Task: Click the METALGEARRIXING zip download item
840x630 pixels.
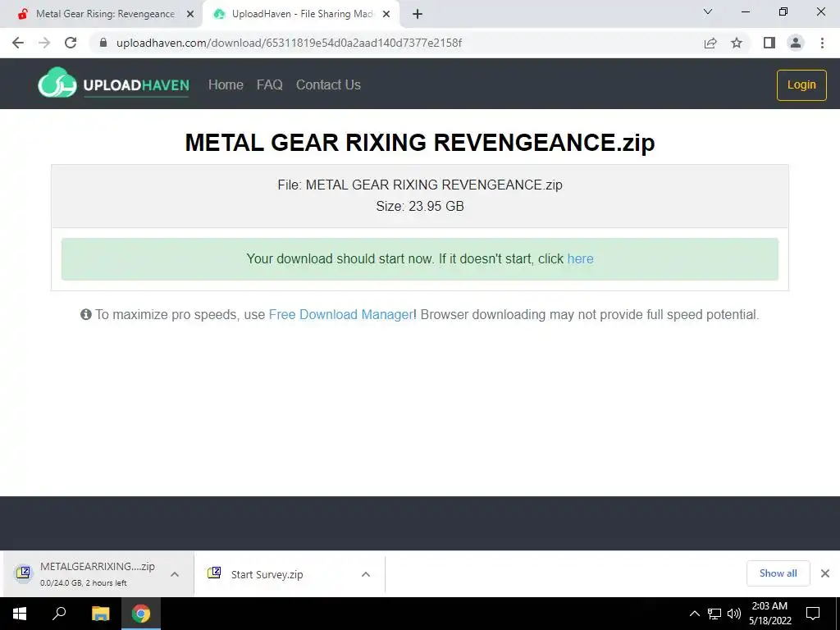Action: tap(97, 573)
